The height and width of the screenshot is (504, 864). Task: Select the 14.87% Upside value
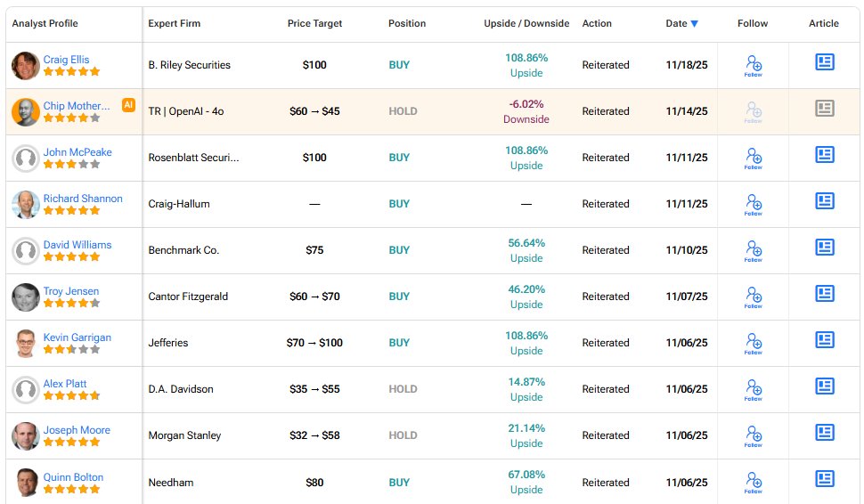tap(526, 389)
